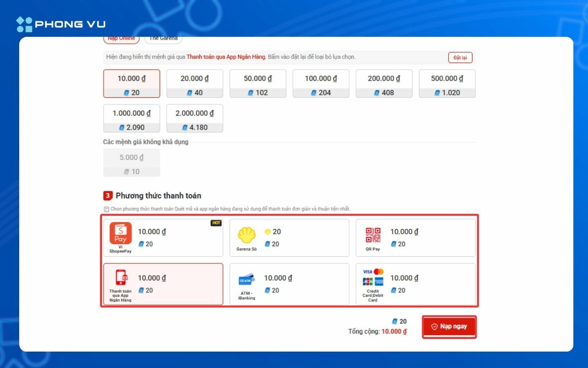The height and width of the screenshot is (368, 588).
Task: Choose the 100.000 đ denomination
Action: coord(321,84)
